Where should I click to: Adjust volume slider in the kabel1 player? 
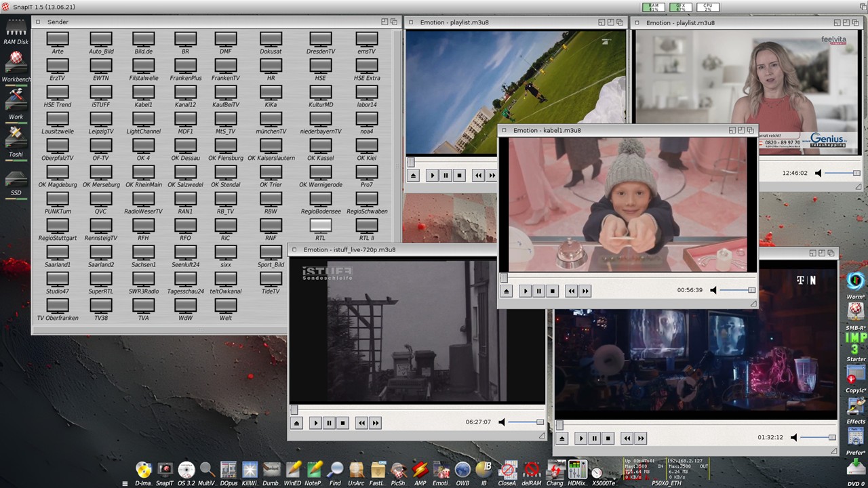[x=738, y=290]
